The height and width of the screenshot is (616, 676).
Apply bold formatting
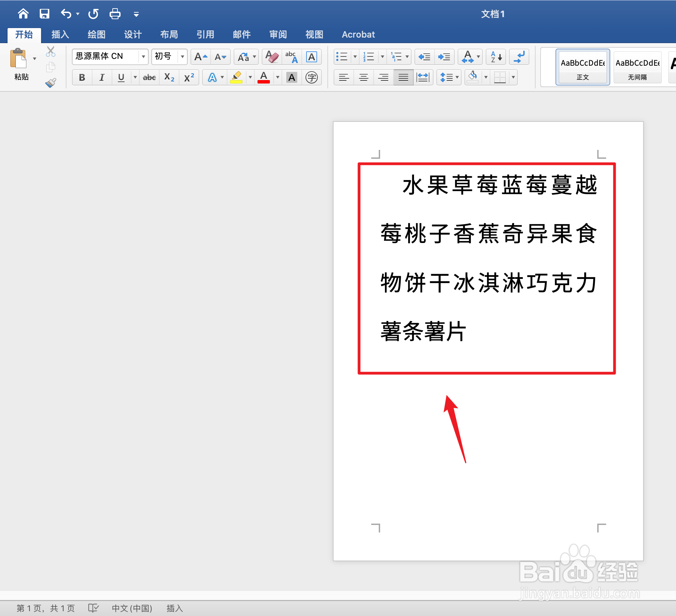[x=82, y=77]
